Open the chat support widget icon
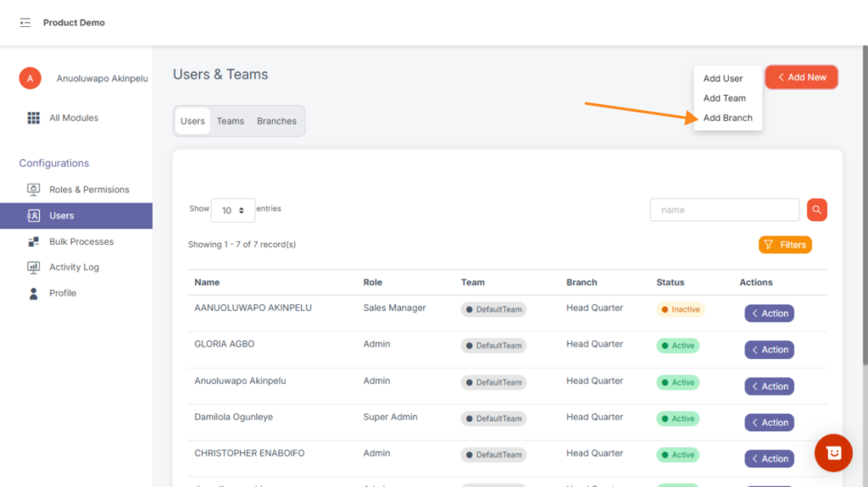 pyautogui.click(x=833, y=452)
